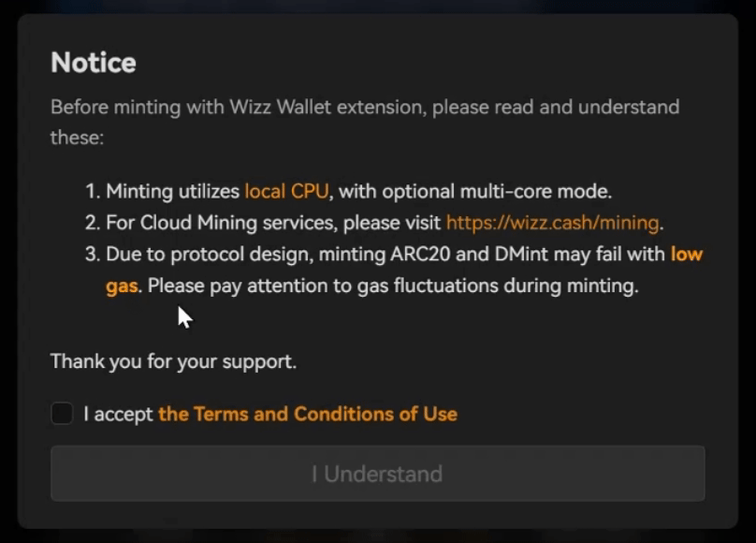The width and height of the screenshot is (756, 543).
Task: Click list number 1 marker
Action: (92, 192)
